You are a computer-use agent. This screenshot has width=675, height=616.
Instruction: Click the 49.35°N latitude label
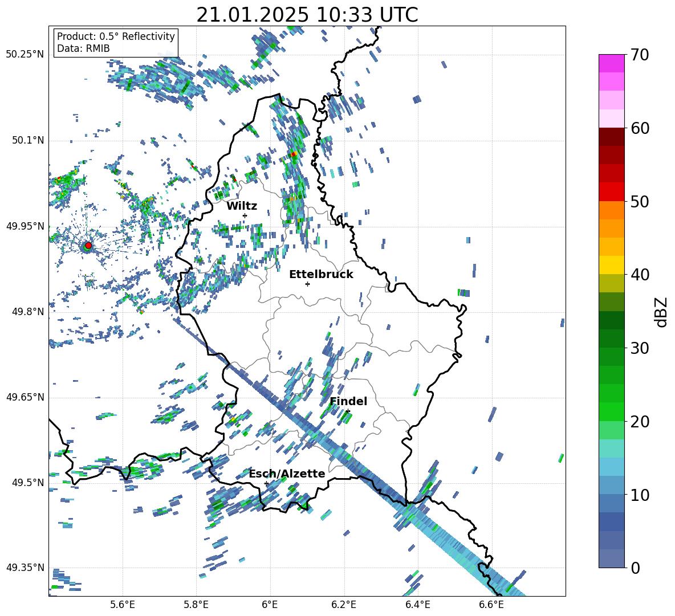pos(25,568)
